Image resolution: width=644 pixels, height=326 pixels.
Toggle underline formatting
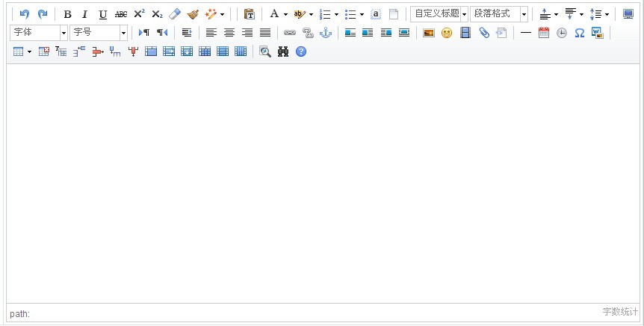coord(102,14)
